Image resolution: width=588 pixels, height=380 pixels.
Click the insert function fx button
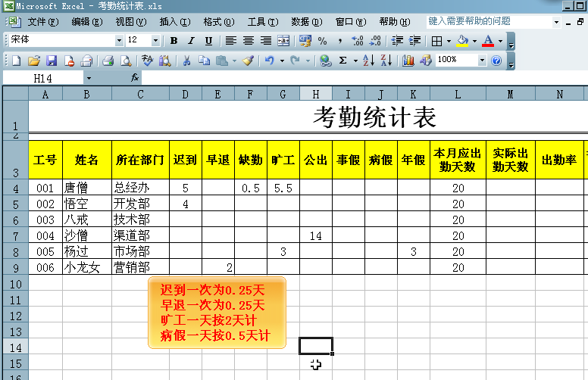[135, 78]
